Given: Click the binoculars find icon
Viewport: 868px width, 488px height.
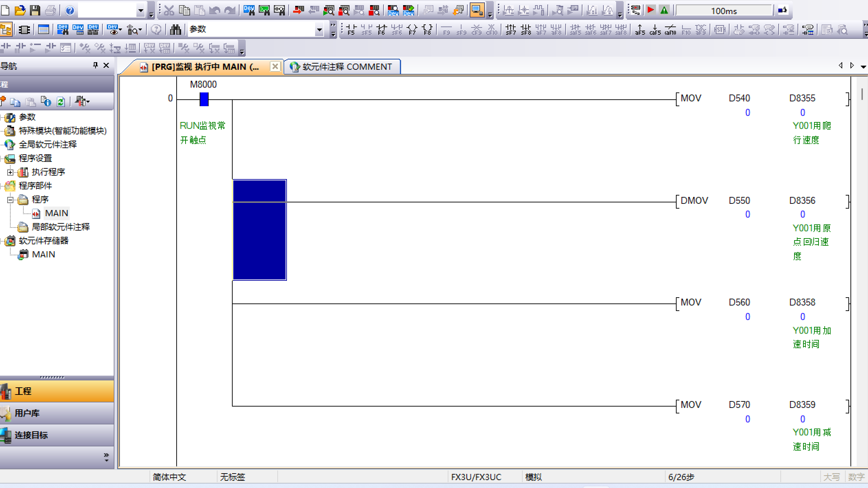Looking at the screenshot, I should [x=175, y=30].
